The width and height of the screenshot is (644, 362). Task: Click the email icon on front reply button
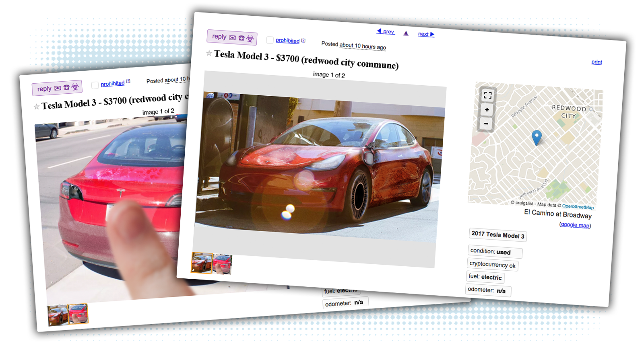(x=232, y=37)
